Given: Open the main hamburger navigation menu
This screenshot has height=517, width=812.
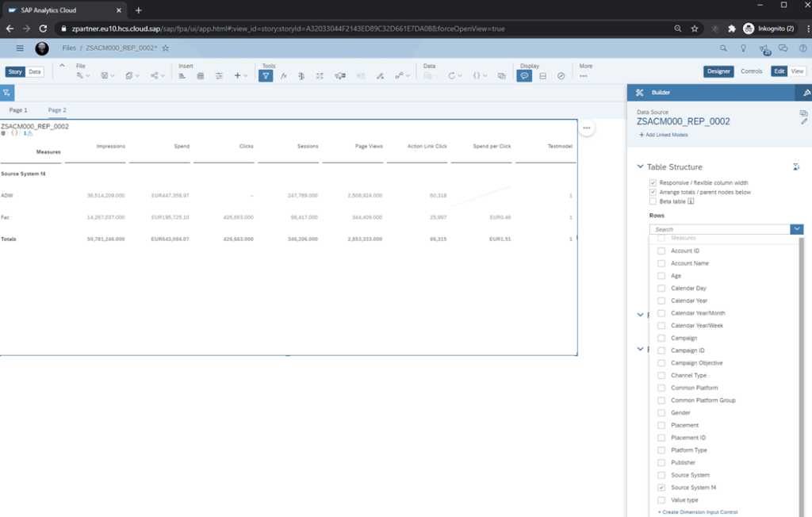Looking at the screenshot, I should (20, 48).
